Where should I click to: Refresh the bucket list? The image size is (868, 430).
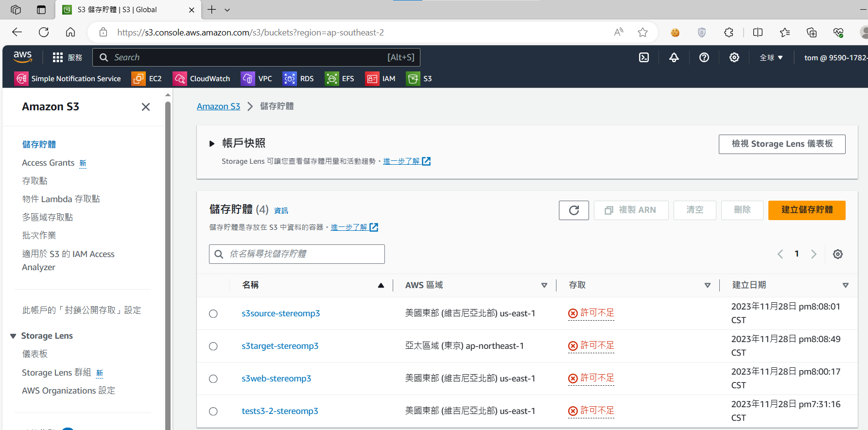(574, 210)
